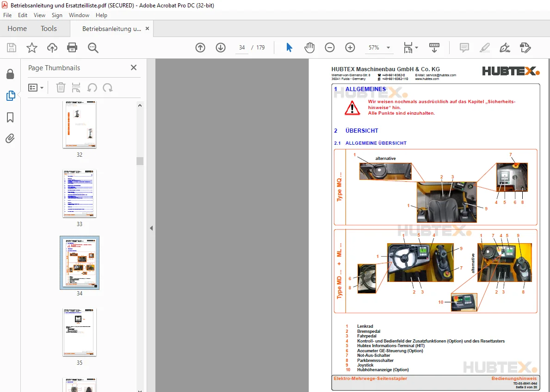Image resolution: width=550 pixels, height=392 pixels.
Task: Rotate pages counterclockwise
Action: [92, 88]
